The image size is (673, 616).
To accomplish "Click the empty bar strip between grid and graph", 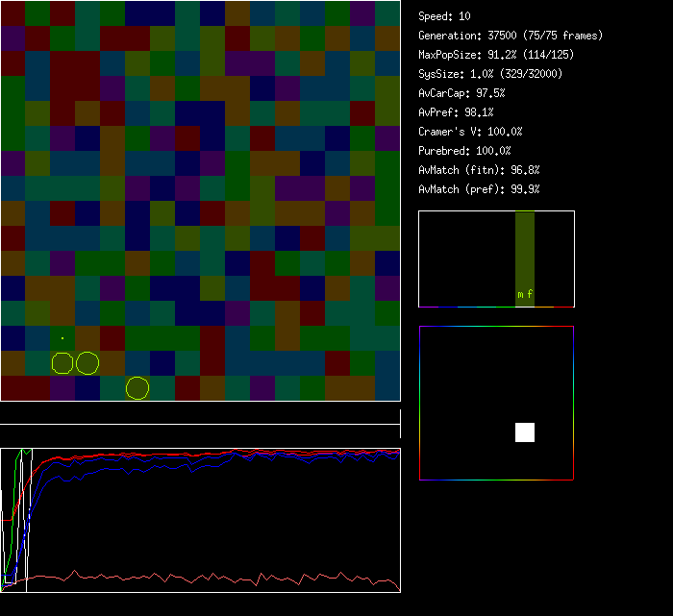I will (200, 416).
